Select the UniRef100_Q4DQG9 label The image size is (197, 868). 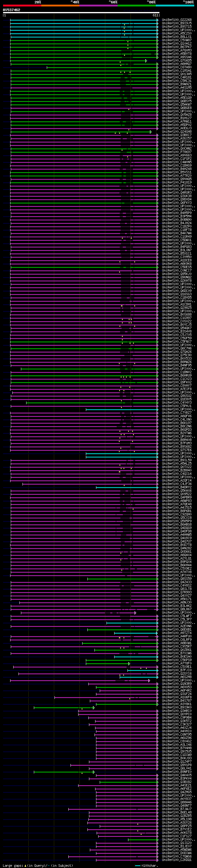[x=176, y=528]
